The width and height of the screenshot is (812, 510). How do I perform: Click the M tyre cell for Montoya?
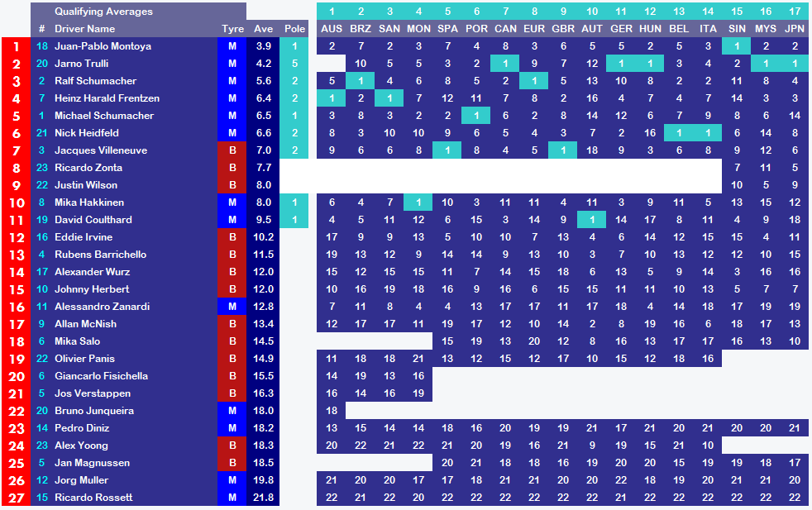coord(232,46)
